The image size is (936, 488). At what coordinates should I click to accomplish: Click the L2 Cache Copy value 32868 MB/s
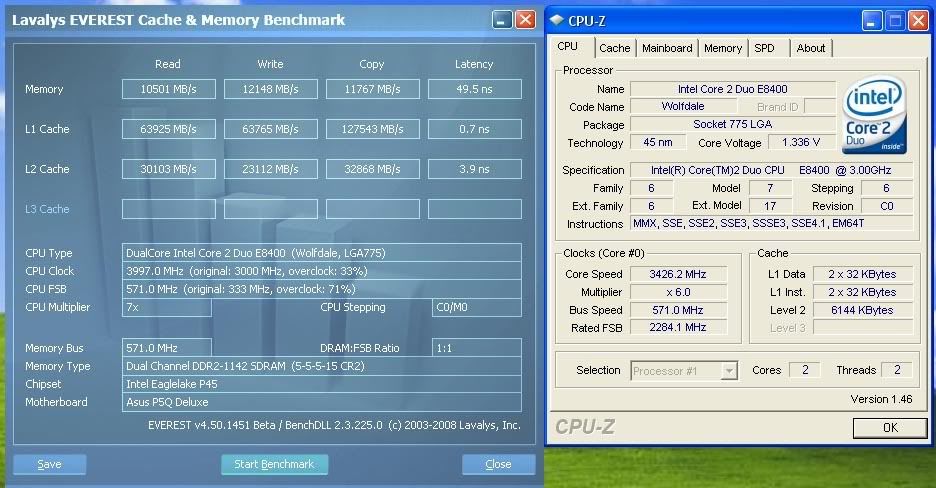click(372, 169)
